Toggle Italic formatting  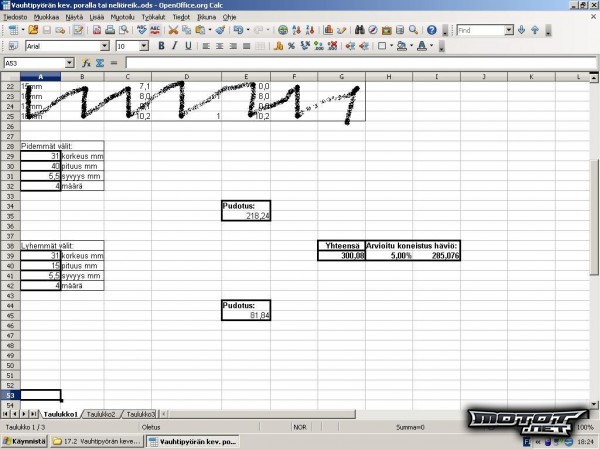point(173,46)
